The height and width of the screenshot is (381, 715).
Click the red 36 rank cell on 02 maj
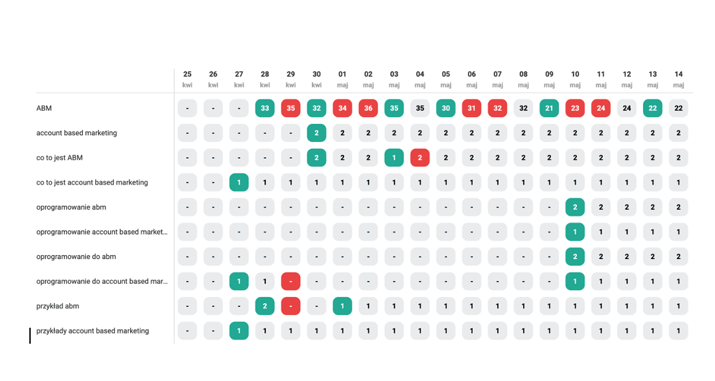tap(368, 108)
